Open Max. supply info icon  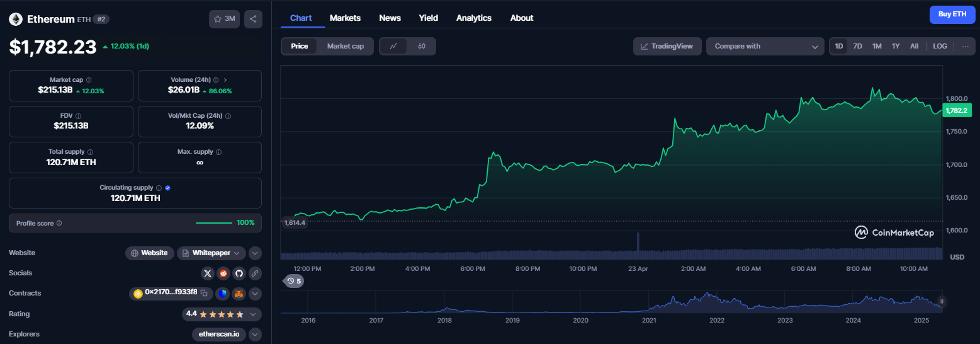[x=219, y=152]
